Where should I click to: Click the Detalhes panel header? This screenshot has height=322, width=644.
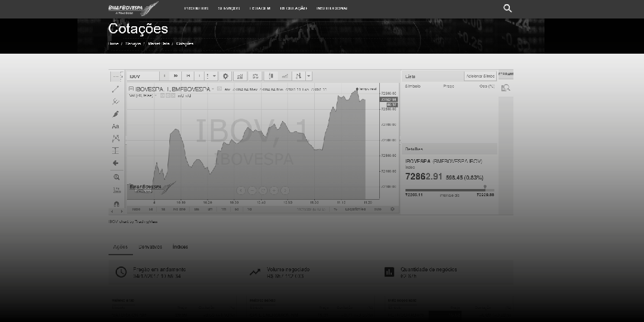[x=450, y=149]
